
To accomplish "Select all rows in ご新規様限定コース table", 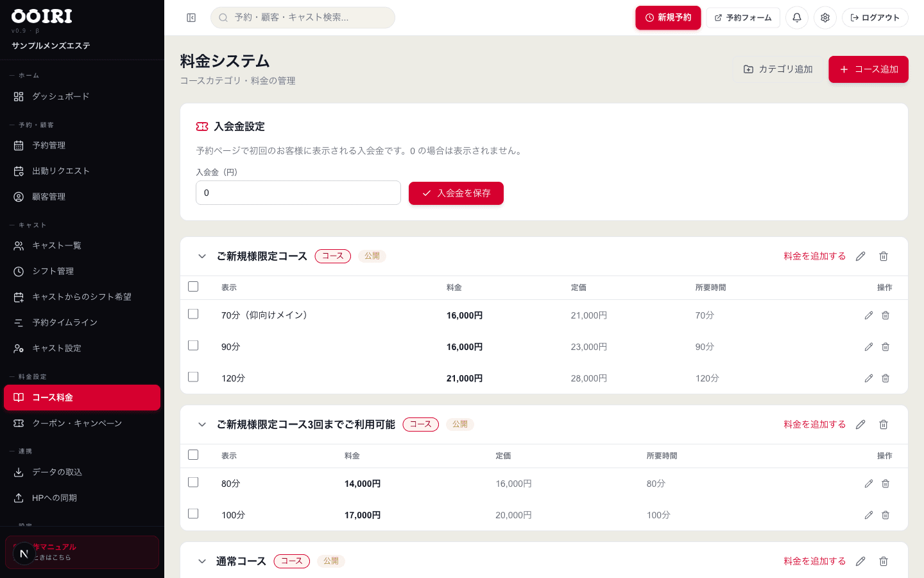I will pyautogui.click(x=193, y=286).
